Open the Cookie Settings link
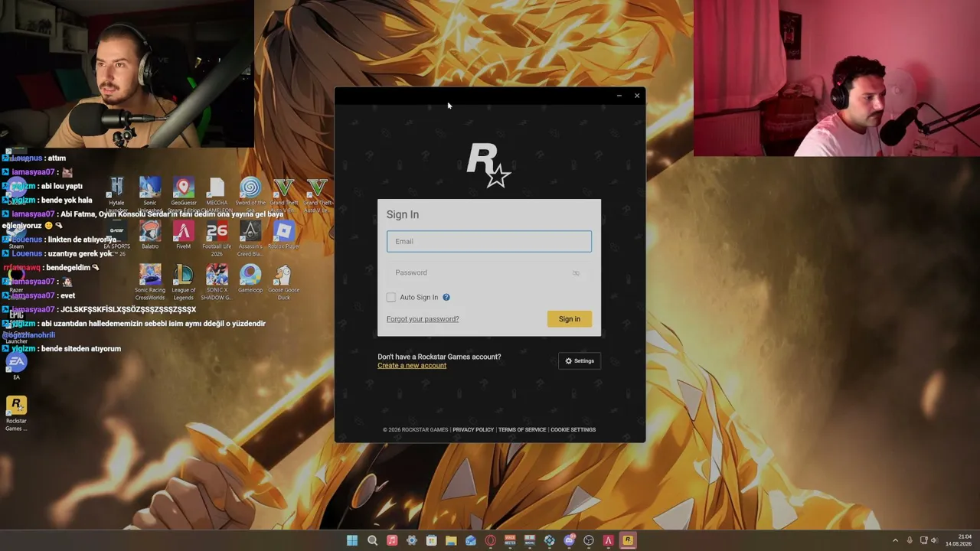Screen dimensions: 980x551 pos(573,430)
